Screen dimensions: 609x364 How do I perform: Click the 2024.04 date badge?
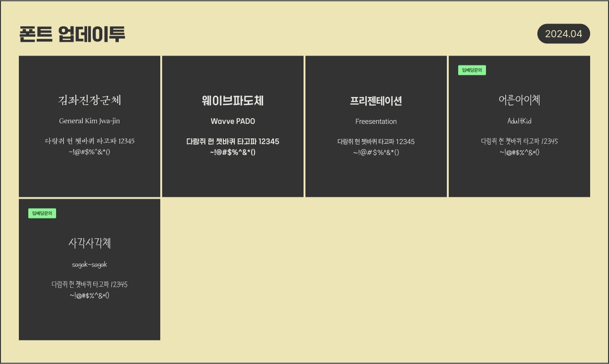563,34
